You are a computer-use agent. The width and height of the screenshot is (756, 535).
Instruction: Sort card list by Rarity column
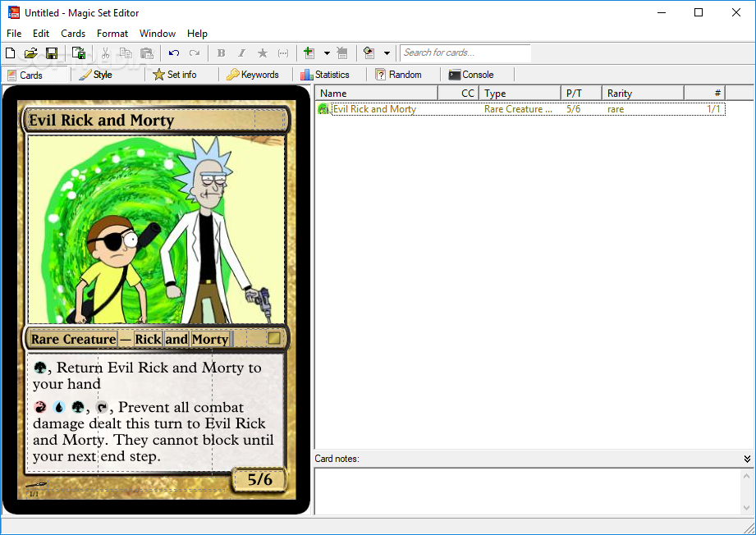click(644, 93)
